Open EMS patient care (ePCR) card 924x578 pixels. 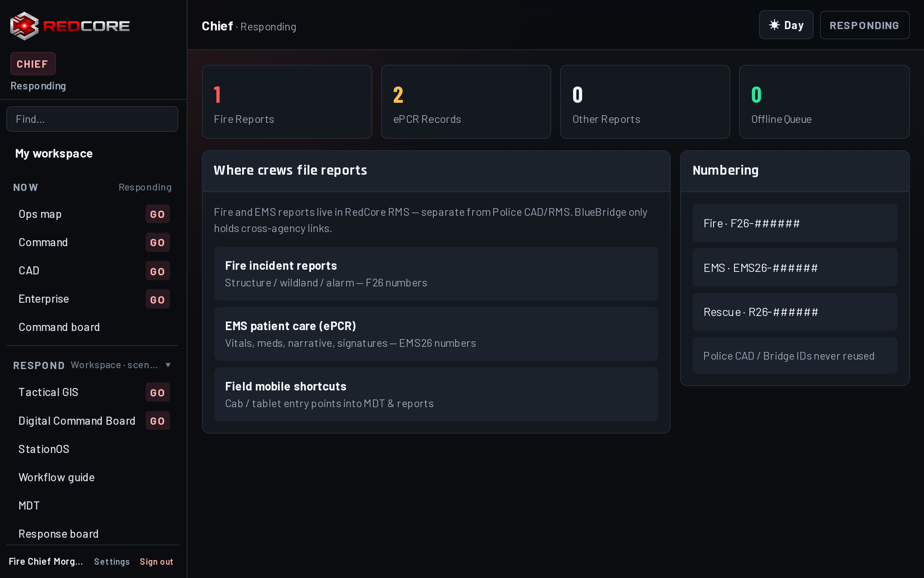tap(436, 334)
